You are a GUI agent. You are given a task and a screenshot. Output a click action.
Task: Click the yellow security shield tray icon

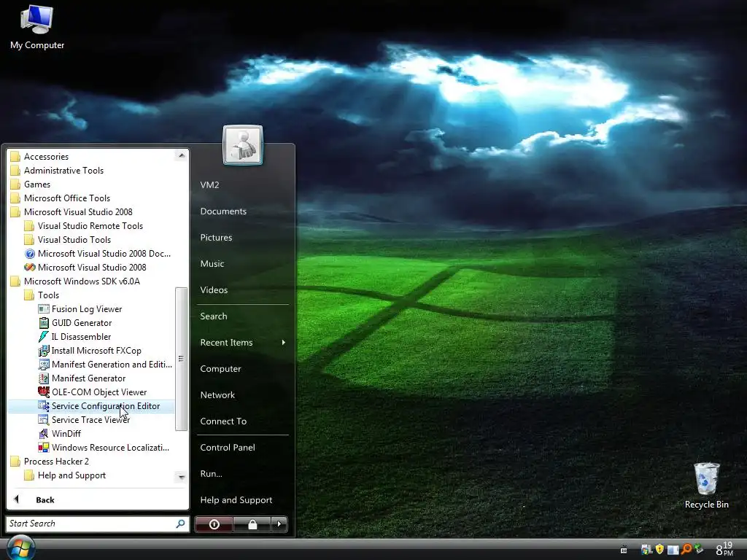click(x=659, y=549)
